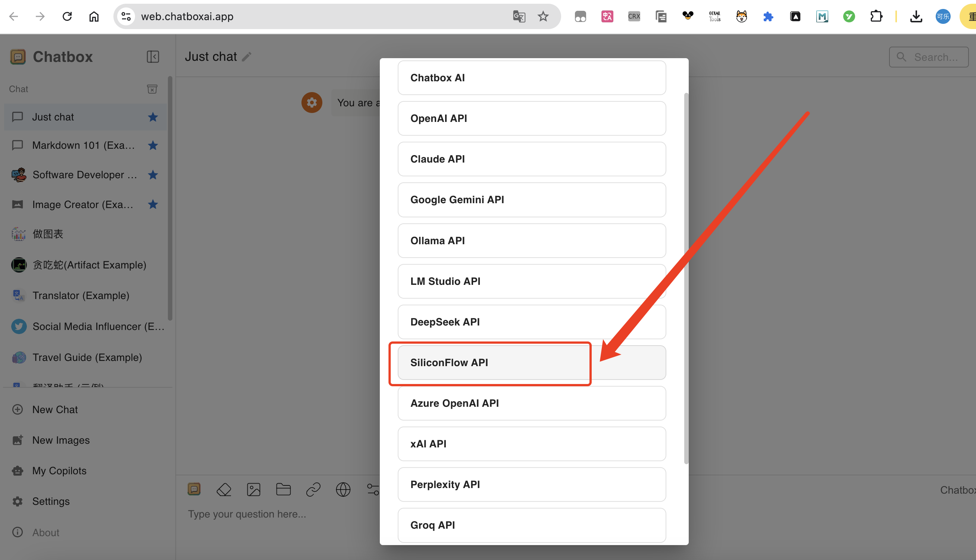Screen dimensions: 976x560
Task: Click the sidebar chat list scrollbar
Action: coord(170,198)
